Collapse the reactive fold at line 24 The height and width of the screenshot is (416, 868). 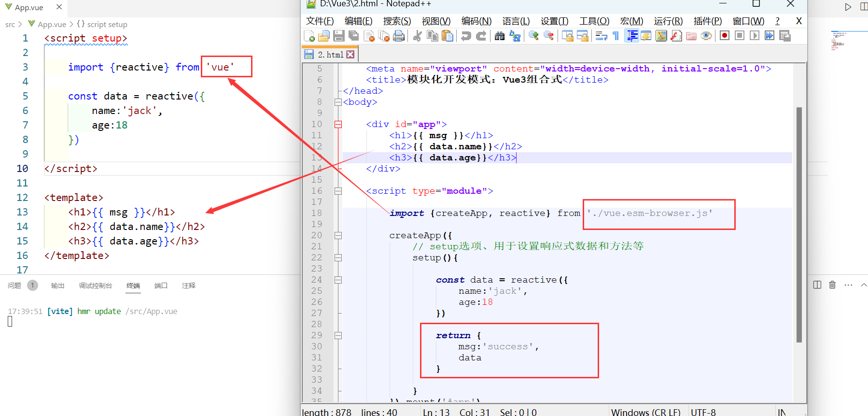[338, 280]
